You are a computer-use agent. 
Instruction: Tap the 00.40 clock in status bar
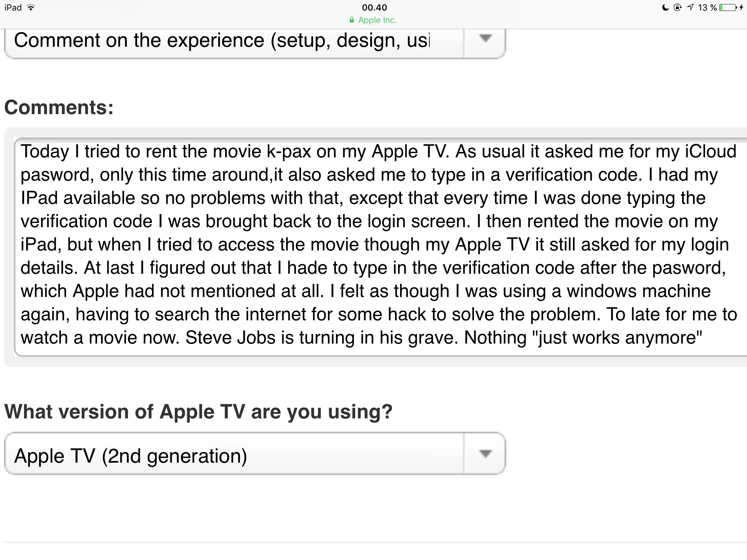tap(374, 8)
